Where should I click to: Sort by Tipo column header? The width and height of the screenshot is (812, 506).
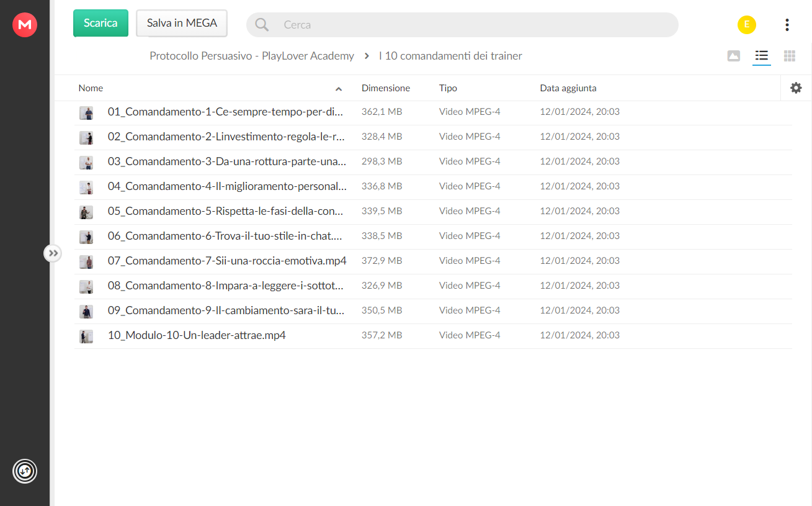pyautogui.click(x=448, y=88)
